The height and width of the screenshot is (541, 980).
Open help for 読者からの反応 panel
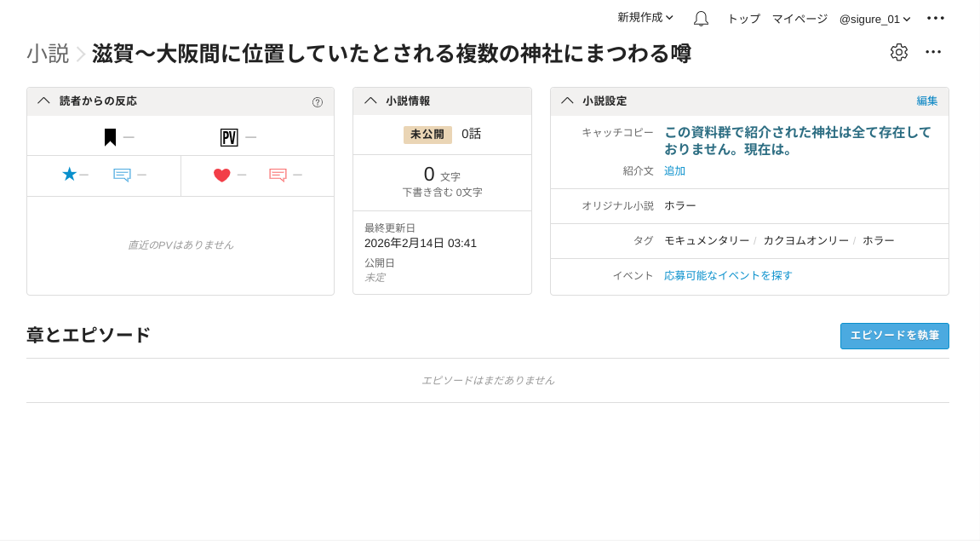pyautogui.click(x=318, y=102)
